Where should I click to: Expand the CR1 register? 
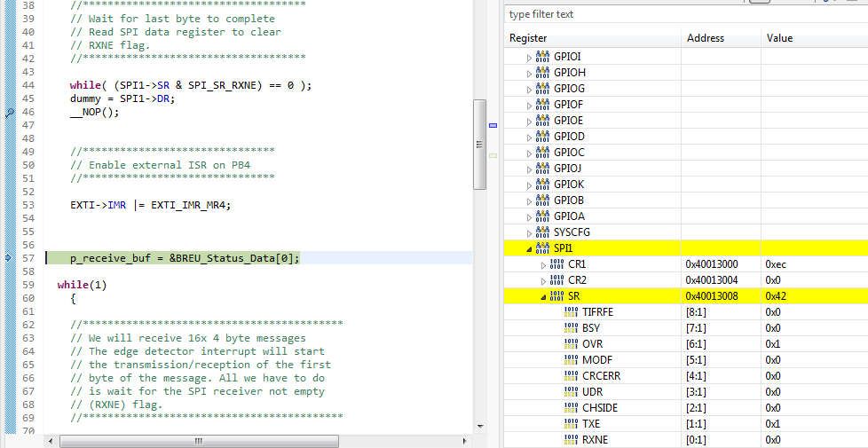(x=543, y=265)
